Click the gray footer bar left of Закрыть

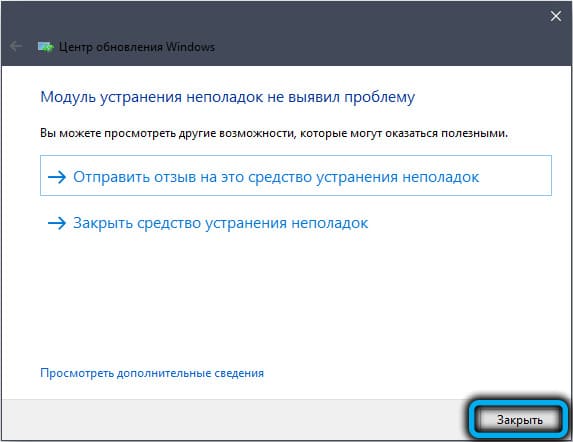(x=234, y=420)
